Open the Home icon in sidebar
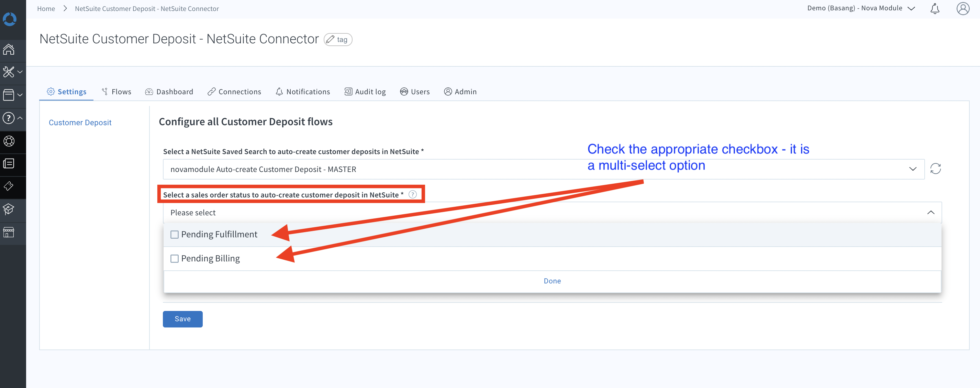Image resolution: width=980 pixels, height=388 pixels. tap(9, 50)
